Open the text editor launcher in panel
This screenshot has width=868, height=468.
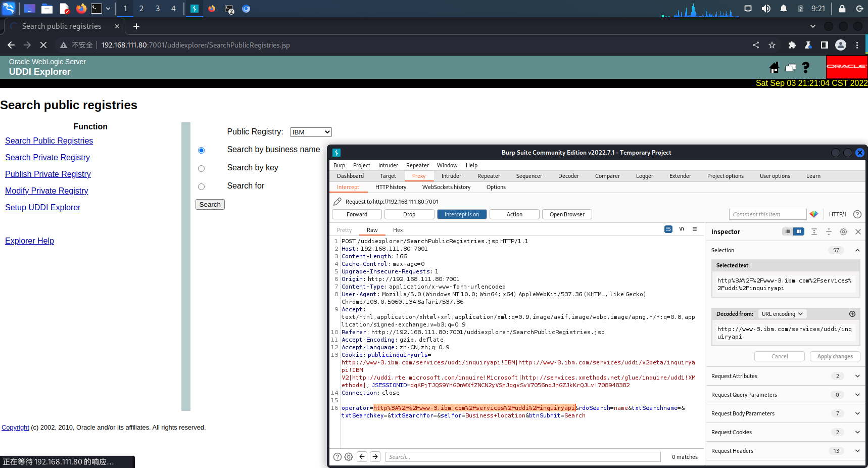64,9
